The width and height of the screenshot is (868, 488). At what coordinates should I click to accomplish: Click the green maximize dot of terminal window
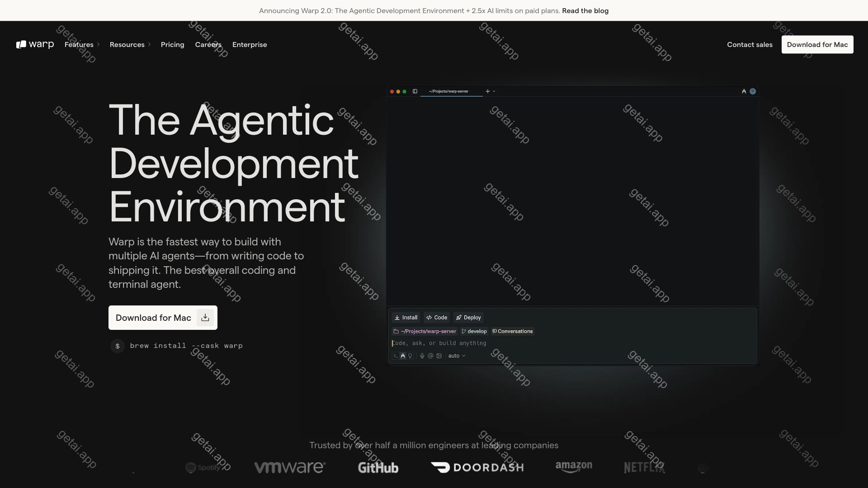[x=405, y=91]
